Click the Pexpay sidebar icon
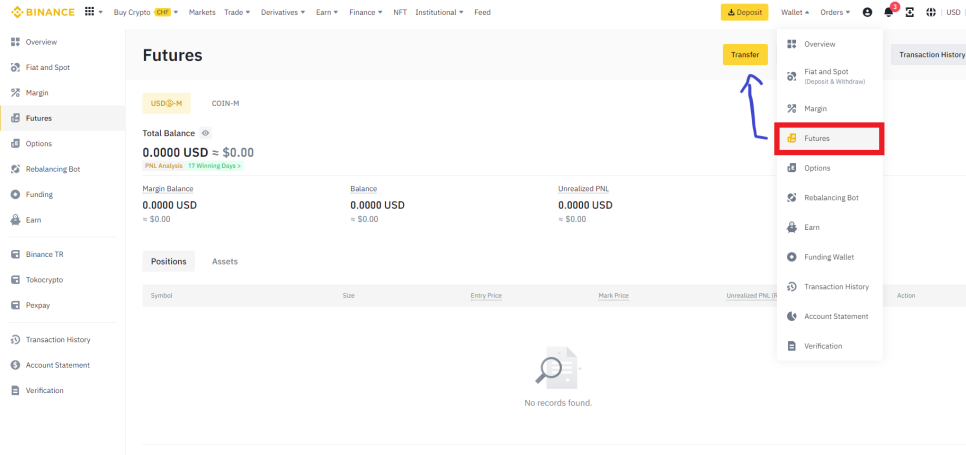This screenshot has height=455, width=966. coord(16,305)
